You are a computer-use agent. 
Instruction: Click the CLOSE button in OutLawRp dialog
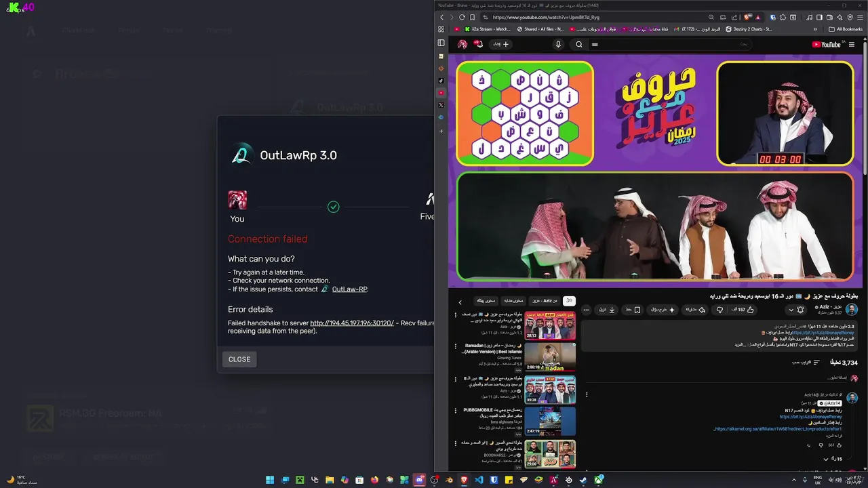(x=239, y=359)
